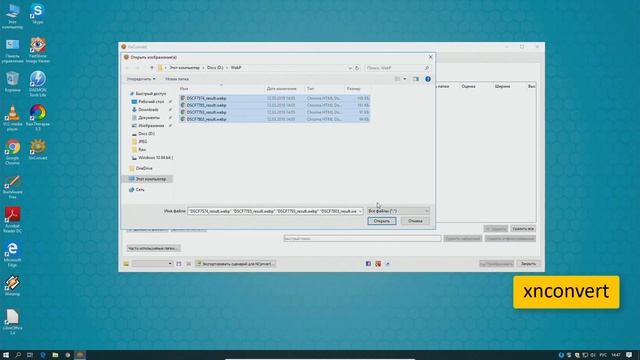Select OneDrive in the navigation pane
Screen dimensions: 640x360
point(141,168)
